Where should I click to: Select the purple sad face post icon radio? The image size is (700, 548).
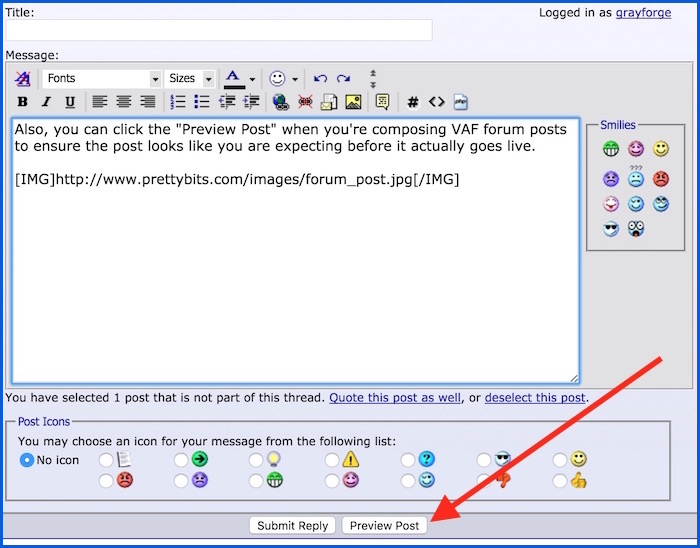pyautogui.click(x=181, y=481)
